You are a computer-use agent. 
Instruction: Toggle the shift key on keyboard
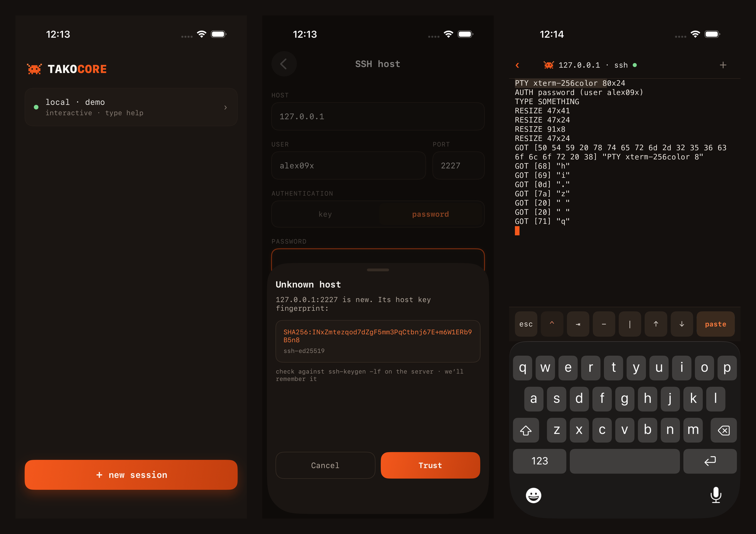pos(526,430)
